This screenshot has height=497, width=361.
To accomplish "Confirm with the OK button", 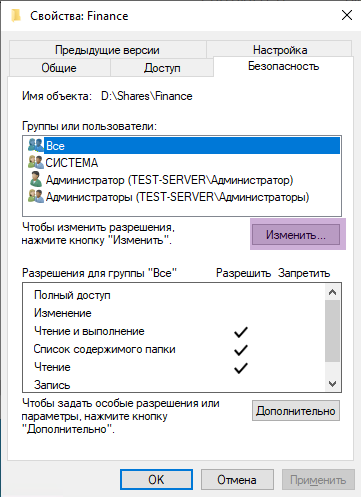I will (x=156, y=480).
